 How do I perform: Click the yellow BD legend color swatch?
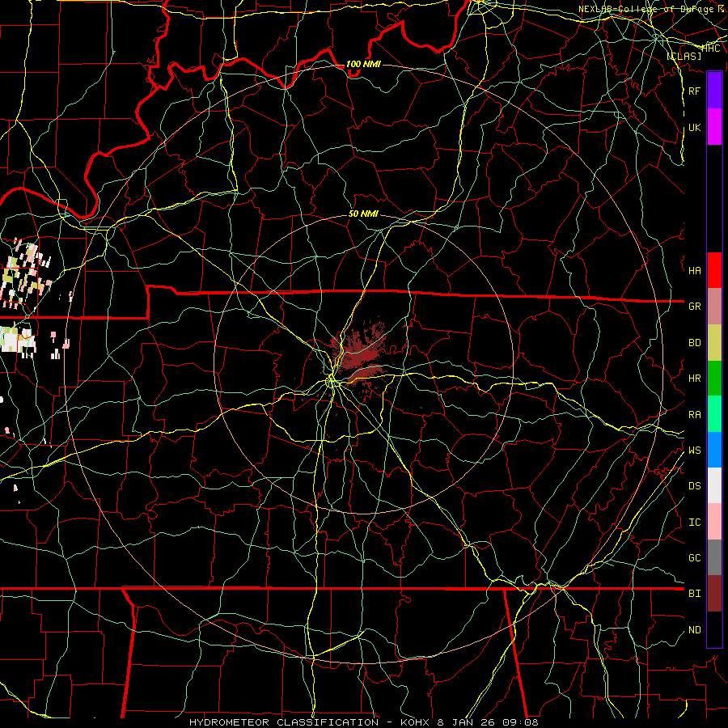click(x=714, y=342)
